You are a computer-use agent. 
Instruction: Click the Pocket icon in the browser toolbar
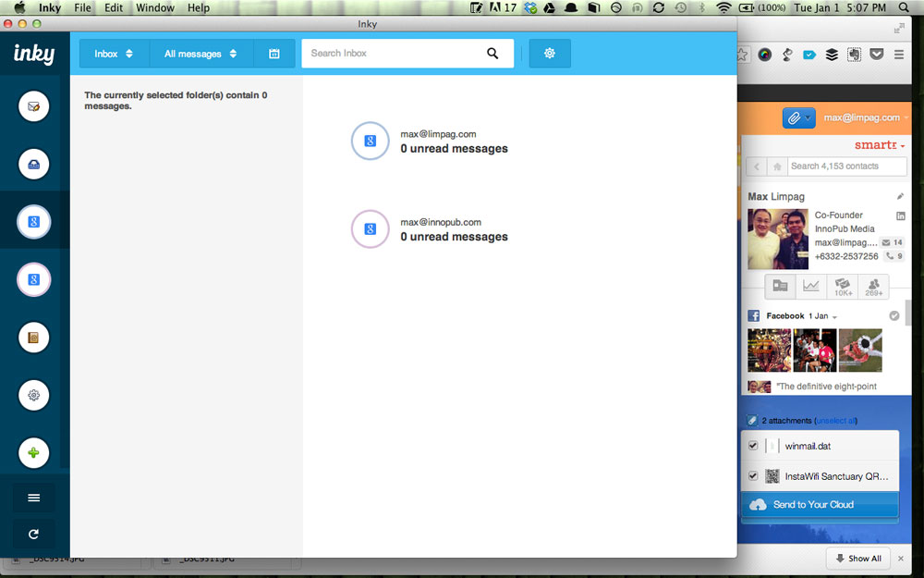(877, 55)
